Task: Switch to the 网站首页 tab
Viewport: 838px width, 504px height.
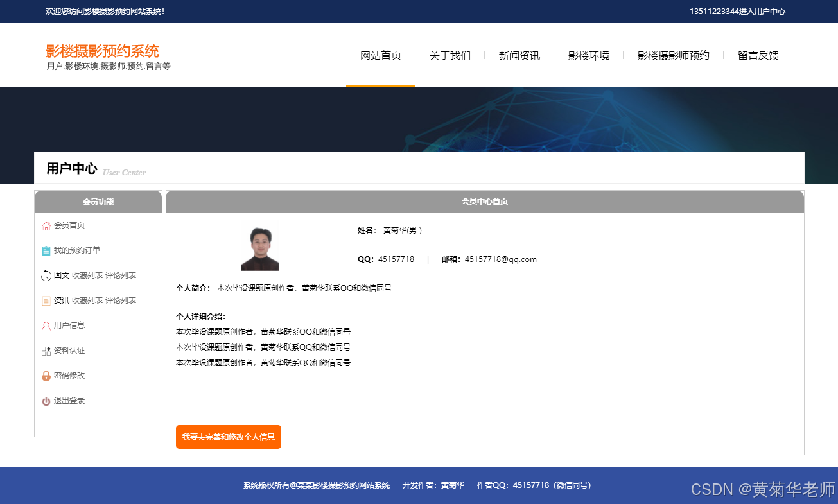Action: coord(380,55)
